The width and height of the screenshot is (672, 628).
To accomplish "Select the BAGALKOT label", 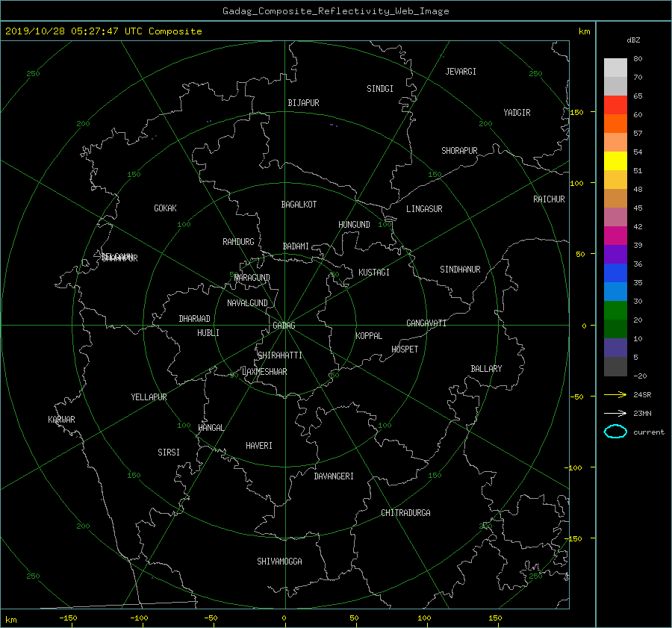I will [x=299, y=205].
